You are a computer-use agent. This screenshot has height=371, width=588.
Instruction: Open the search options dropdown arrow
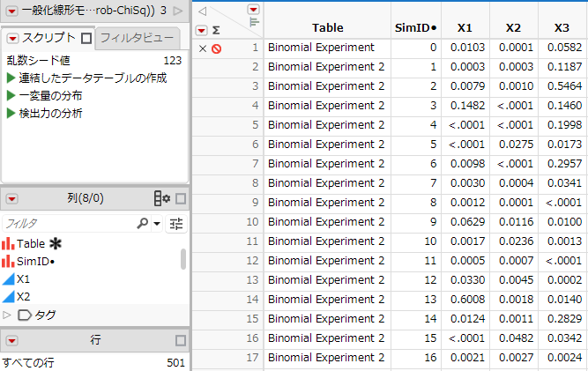point(157,224)
